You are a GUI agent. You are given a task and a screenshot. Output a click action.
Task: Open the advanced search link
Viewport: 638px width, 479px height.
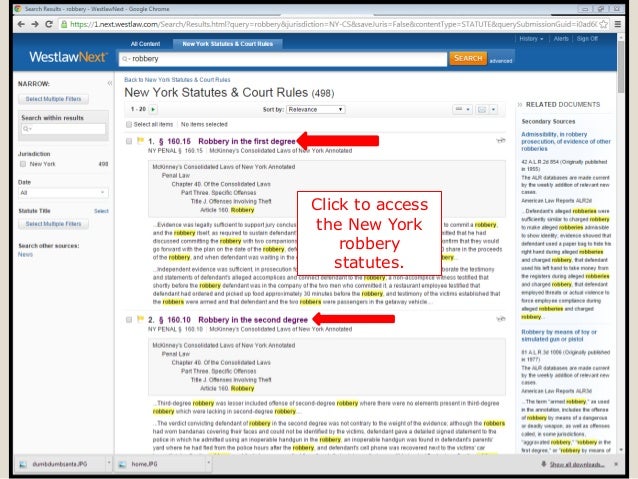pyautogui.click(x=500, y=61)
